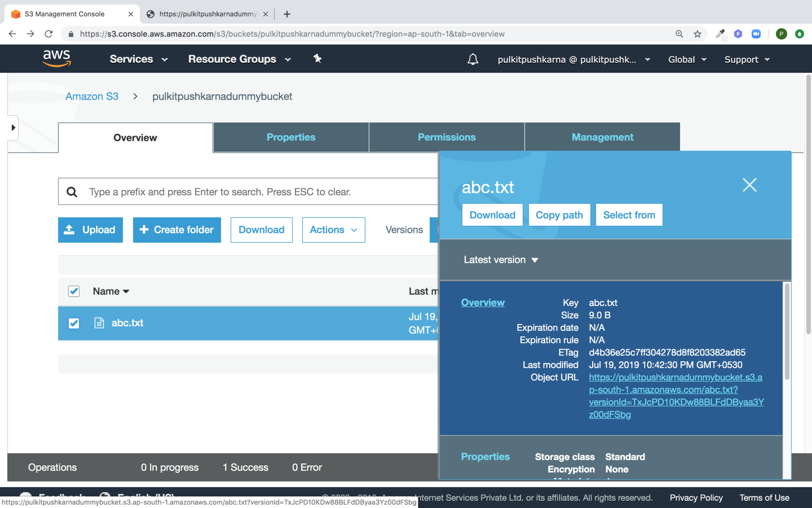Expand the left sidebar arrow
Image resolution: width=812 pixels, height=508 pixels.
[x=13, y=128]
